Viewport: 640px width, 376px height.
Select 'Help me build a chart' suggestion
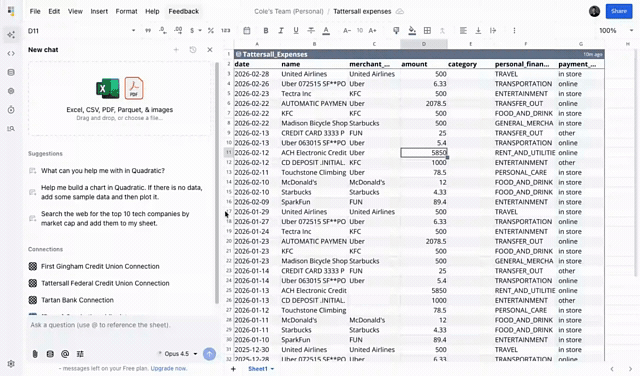coord(122,192)
